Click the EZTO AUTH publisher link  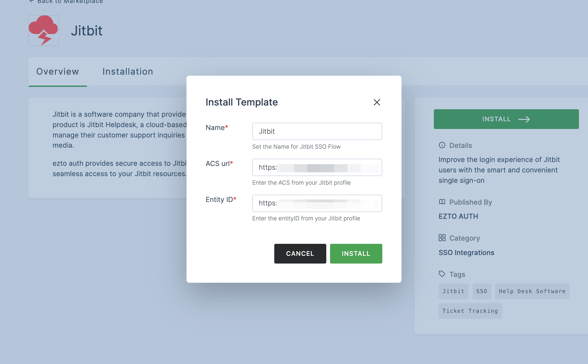point(458,216)
